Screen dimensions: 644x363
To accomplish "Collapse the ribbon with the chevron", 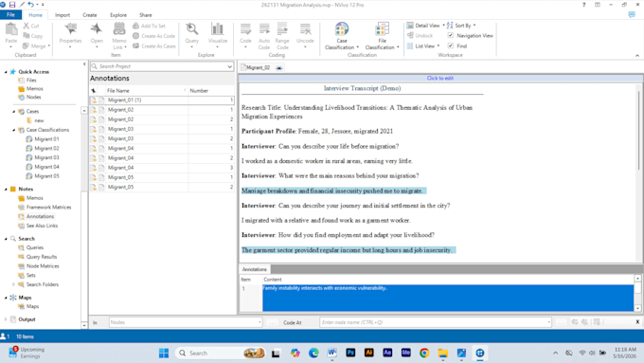I will 637,56.
